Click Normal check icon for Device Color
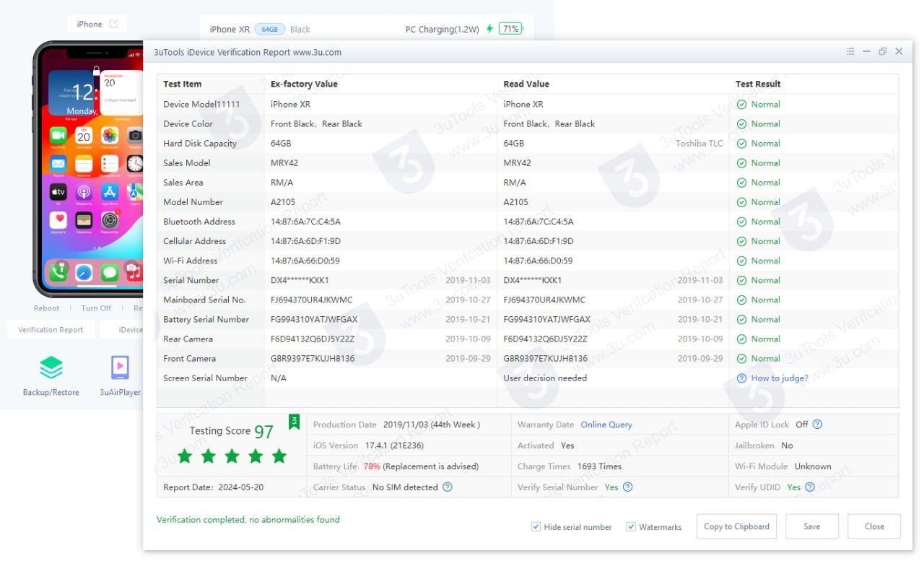Image resolution: width=924 pixels, height=561 pixels. 741,124
